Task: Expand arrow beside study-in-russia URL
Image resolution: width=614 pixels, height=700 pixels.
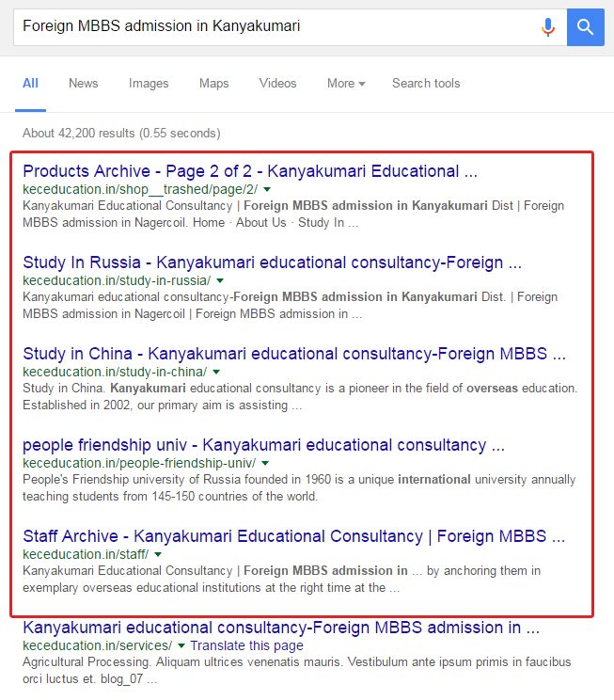Action: (220, 281)
